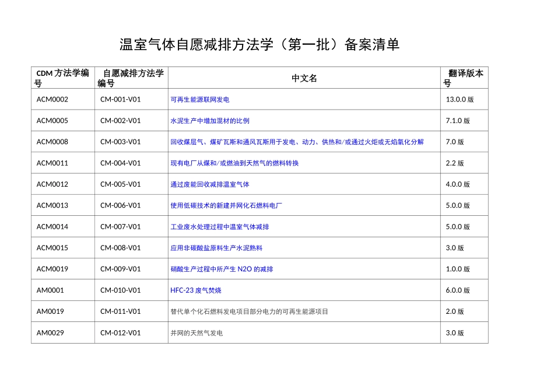554x392 pixels.
Task: Click the code CM-009-V01
Action: click(121, 269)
